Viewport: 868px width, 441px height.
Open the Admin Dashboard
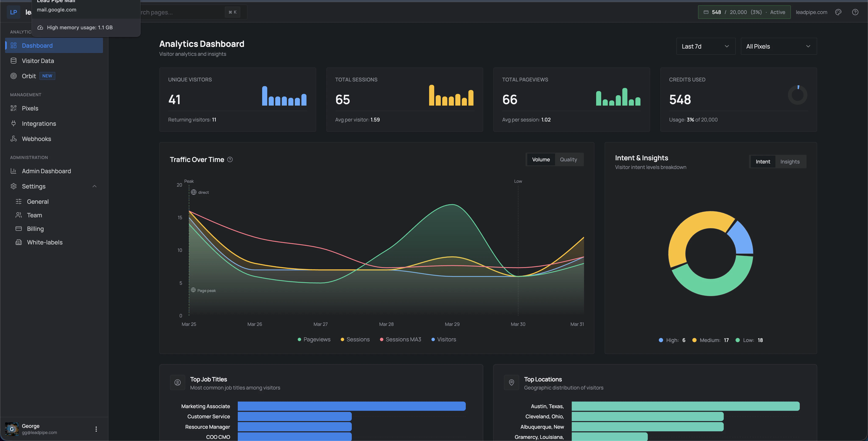46,171
